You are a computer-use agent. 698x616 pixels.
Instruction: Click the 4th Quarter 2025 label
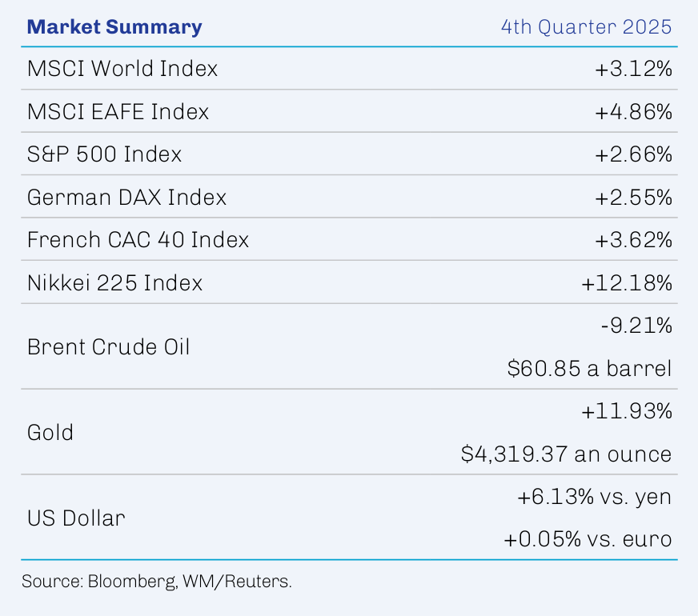point(586,26)
